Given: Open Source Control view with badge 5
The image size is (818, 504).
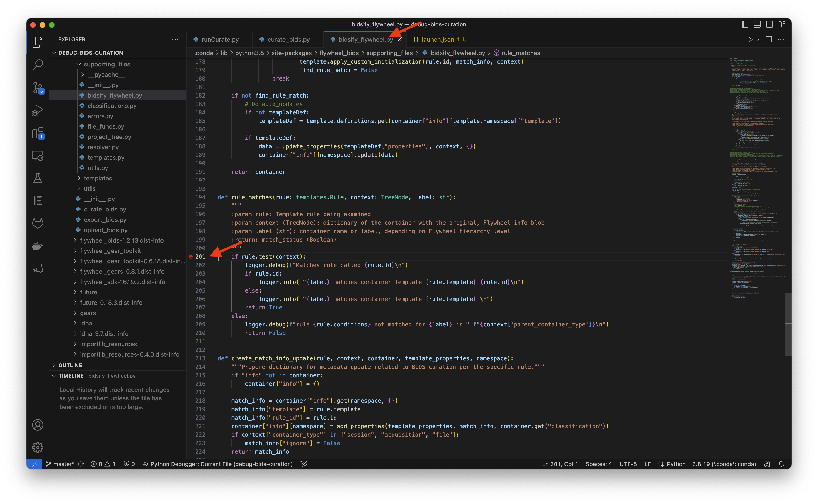Looking at the screenshot, I should (38, 88).
